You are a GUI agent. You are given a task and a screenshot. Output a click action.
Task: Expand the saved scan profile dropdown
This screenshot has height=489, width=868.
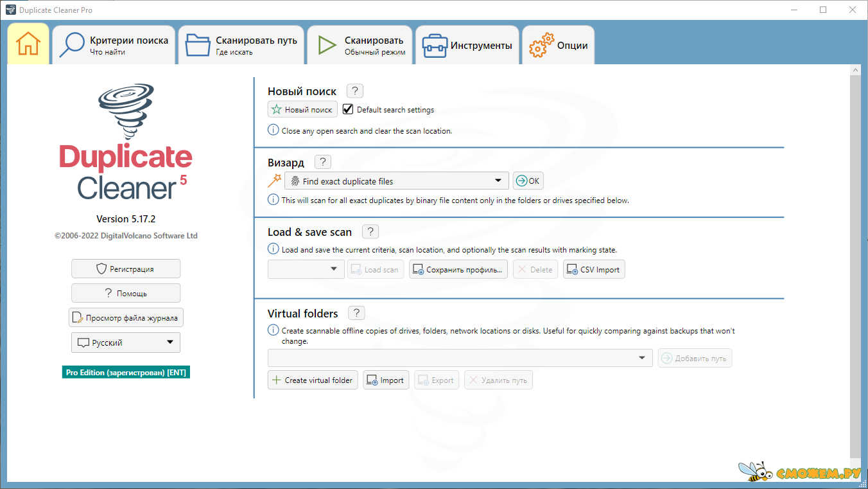[x=306, y=269]
